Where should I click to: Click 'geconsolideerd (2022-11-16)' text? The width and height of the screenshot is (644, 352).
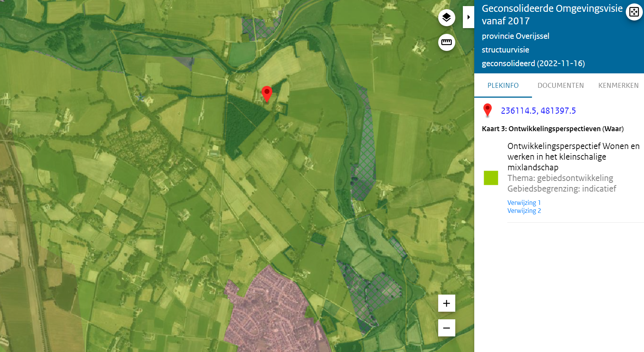[x=533, y=63]
